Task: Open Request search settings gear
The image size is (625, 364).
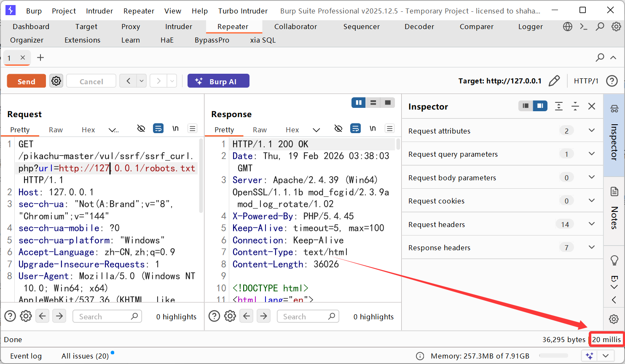Action: tap(26, 316)
